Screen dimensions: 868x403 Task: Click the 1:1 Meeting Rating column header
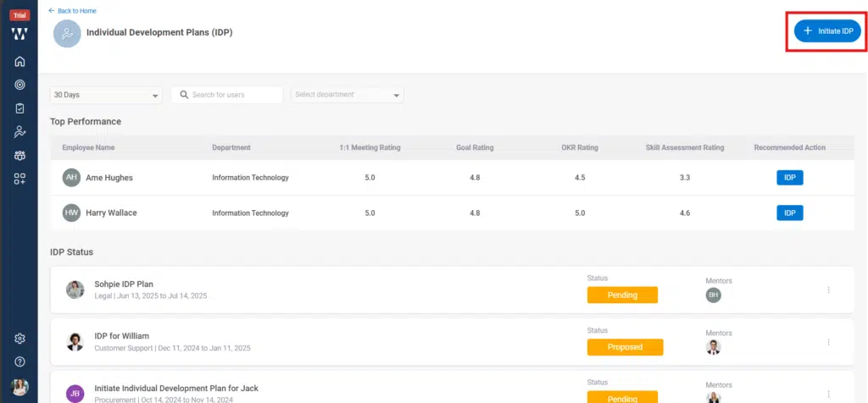(370, 147)
